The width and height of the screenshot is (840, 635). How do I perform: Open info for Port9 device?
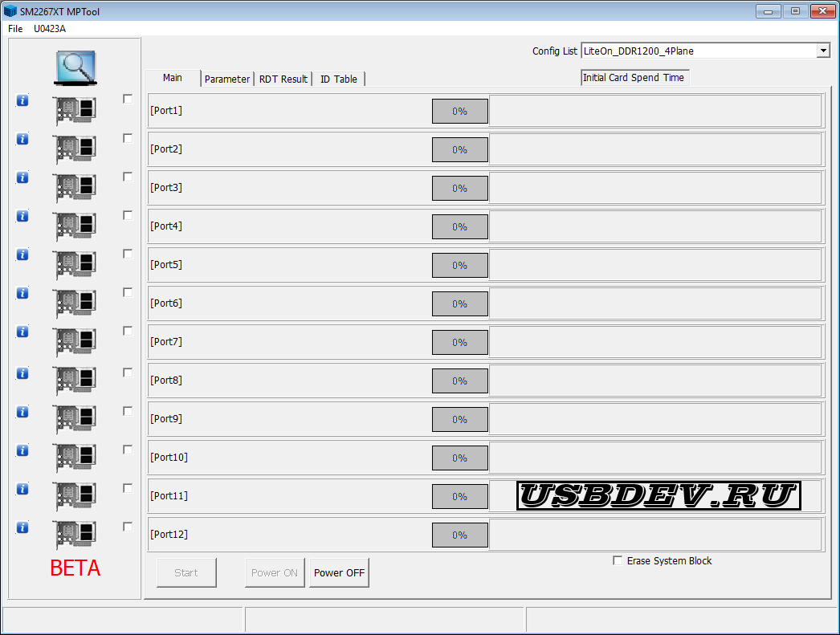click(x=22, y=412)
